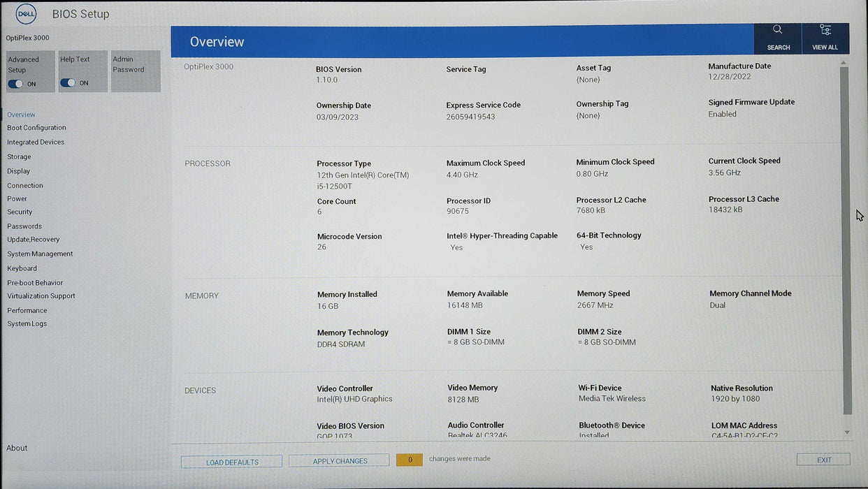868x489 pixels.
Task: Click the View All icon button
Action: coord(825,38)
